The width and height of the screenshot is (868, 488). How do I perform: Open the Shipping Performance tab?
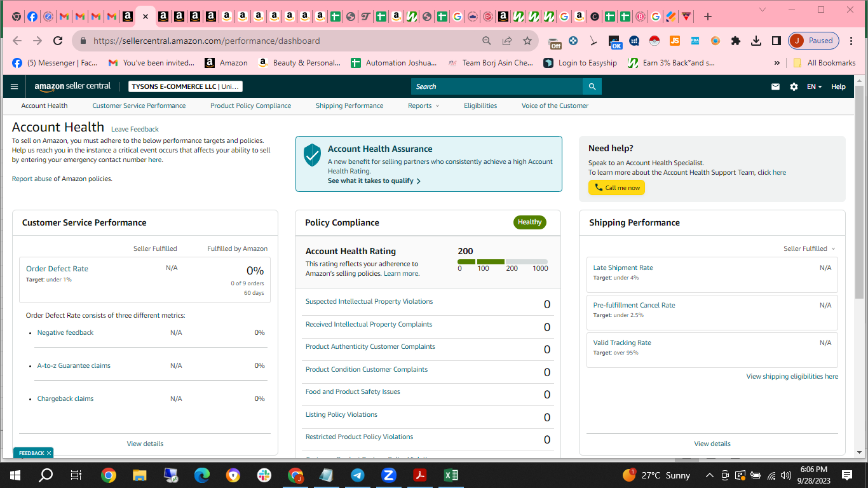pos(349,105)
